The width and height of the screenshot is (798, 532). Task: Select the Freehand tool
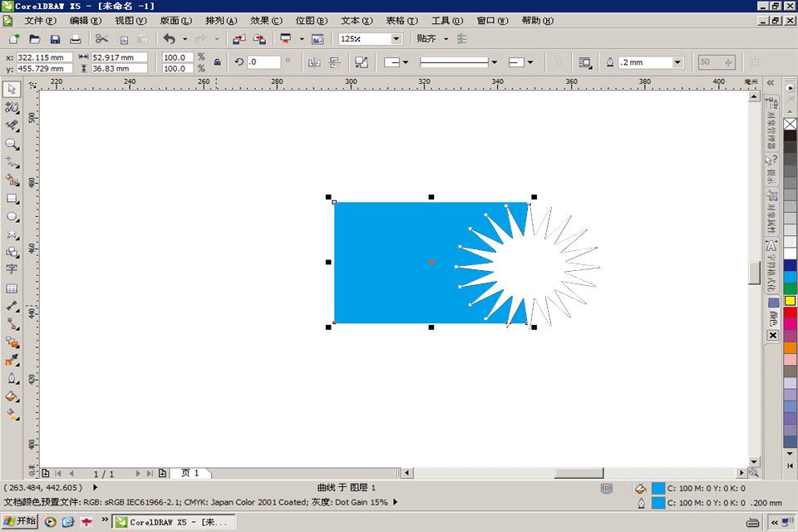coord(12,162)
